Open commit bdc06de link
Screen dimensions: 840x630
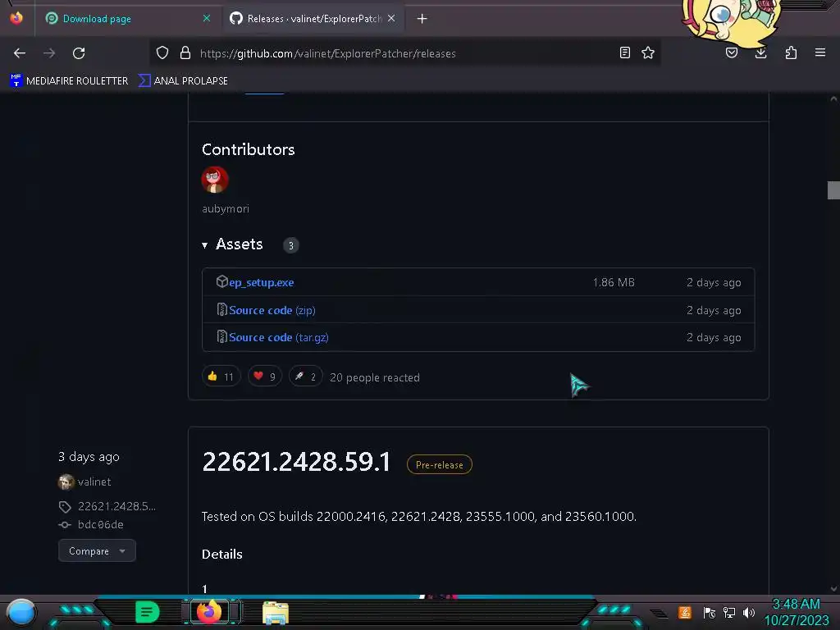(101, 524)
